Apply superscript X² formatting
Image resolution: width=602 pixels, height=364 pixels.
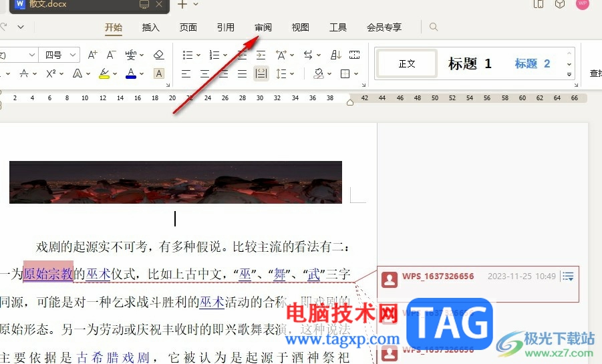[x=51, y=73]
